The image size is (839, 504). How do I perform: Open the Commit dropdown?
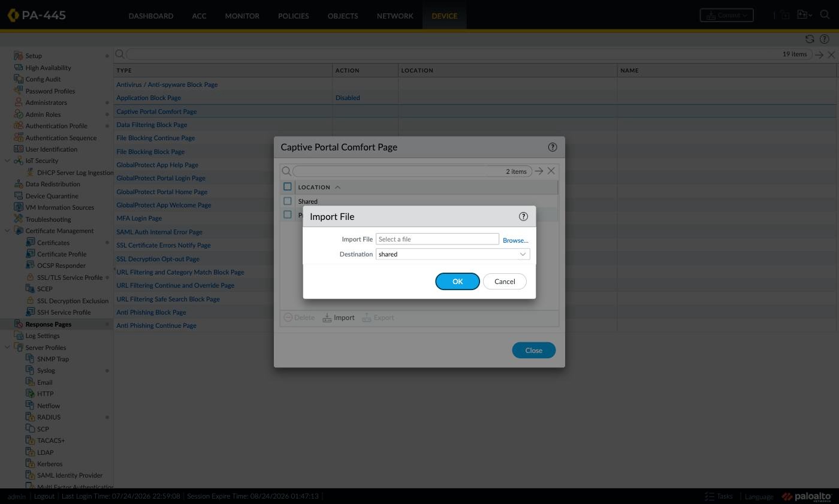pos(726,15)
